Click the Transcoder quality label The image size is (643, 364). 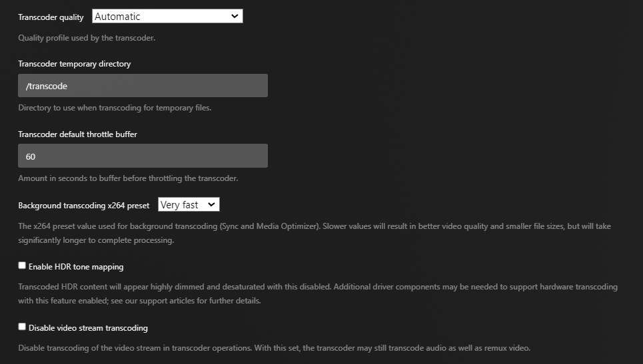(x=51, y=17)
